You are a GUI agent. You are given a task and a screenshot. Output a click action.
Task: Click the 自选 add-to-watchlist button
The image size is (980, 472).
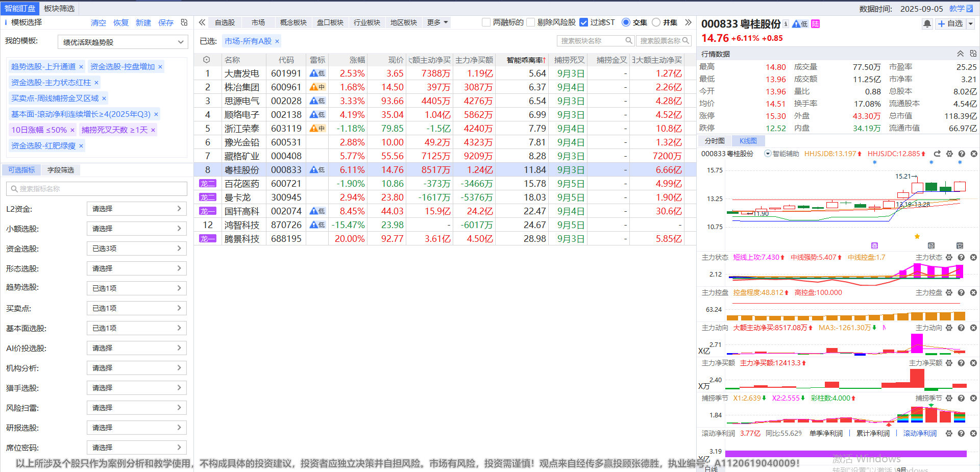pos(950,24)
